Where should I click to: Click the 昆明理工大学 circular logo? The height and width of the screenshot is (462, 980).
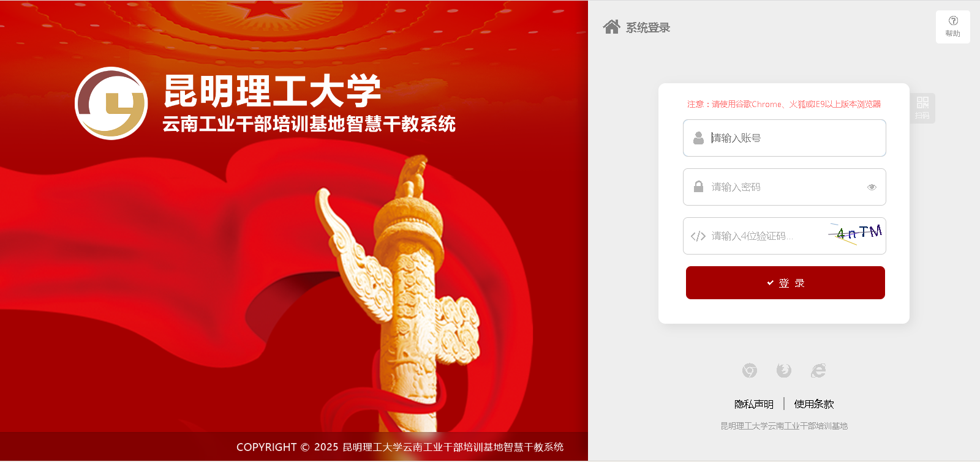pos(111,103)
